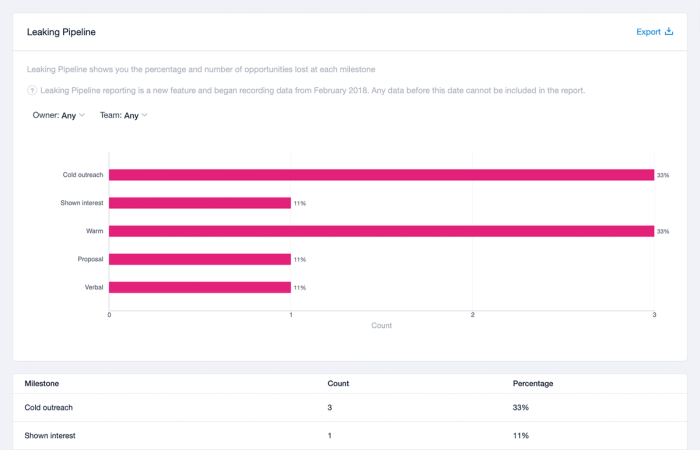Click the Proposal label on chart axis

tap(90, 259)
